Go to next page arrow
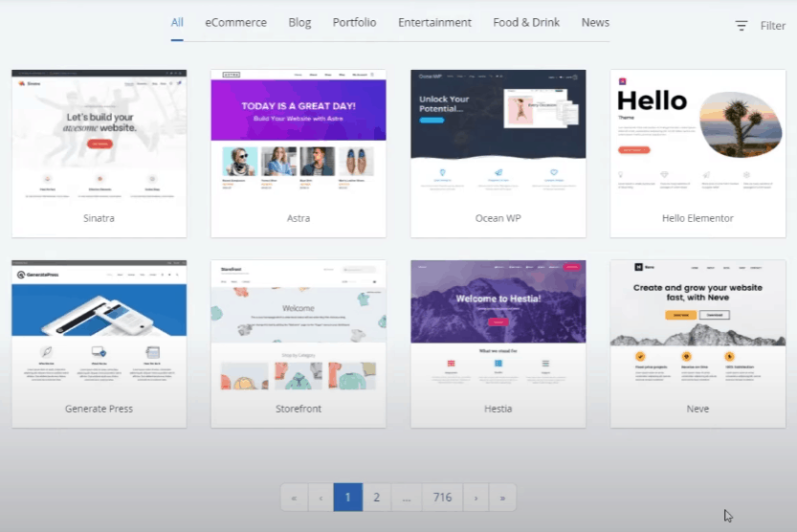 point(476,498)
